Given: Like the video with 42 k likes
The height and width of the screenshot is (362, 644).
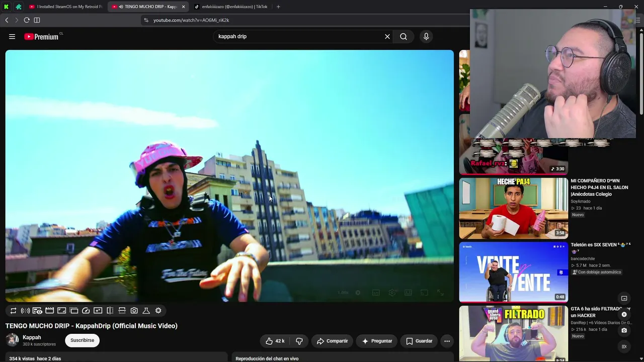Looking at the screenshot, I should (275, 341).
